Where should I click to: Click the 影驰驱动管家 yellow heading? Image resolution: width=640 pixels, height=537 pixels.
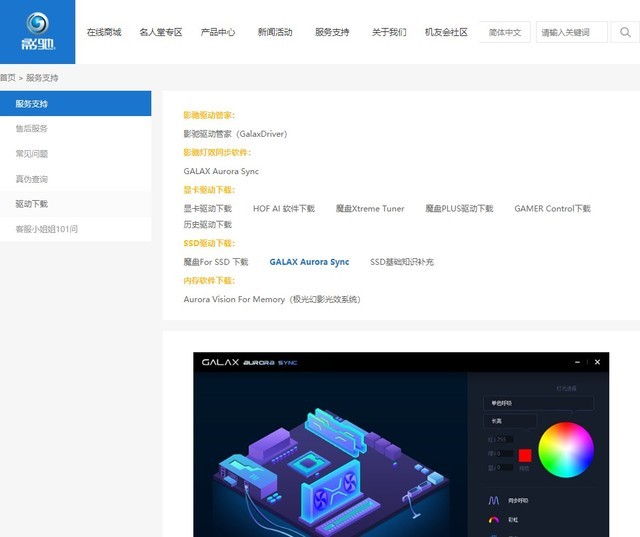(x=209, y=115)
